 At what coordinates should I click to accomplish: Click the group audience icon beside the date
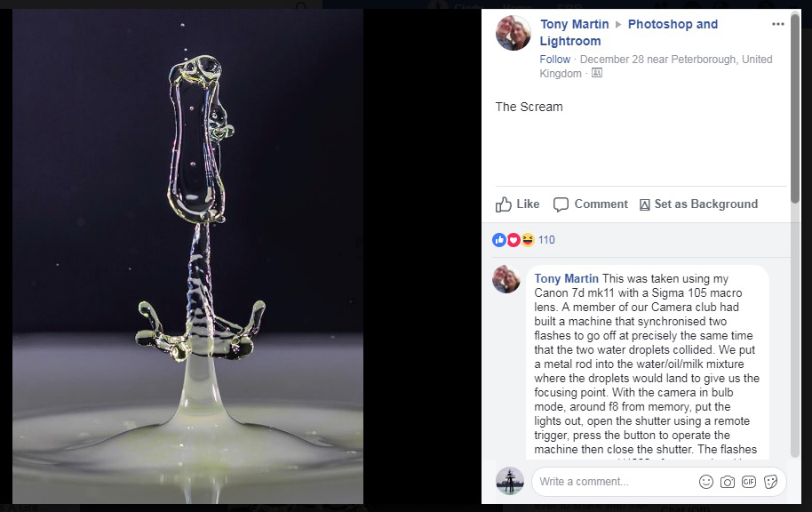(596, 74)
